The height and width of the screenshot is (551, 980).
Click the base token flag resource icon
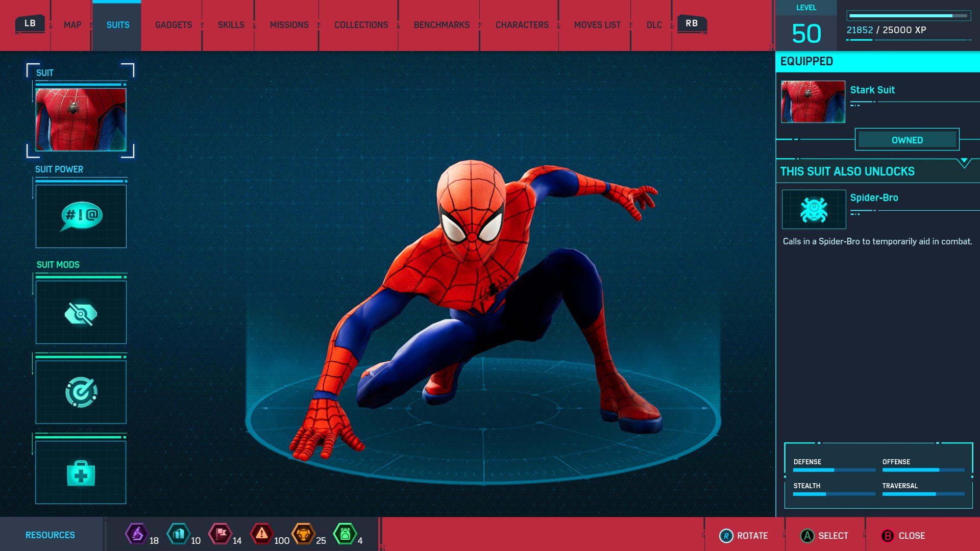point(220,534)
